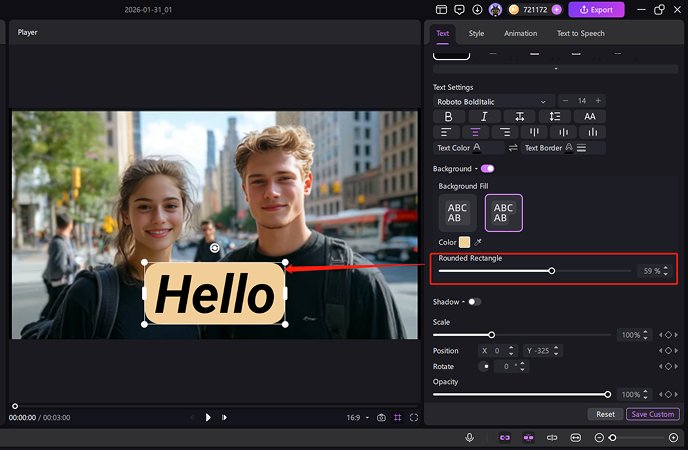Collapse the Background section arrow
The width and height of the screenshot is (688, 450).
476,169
